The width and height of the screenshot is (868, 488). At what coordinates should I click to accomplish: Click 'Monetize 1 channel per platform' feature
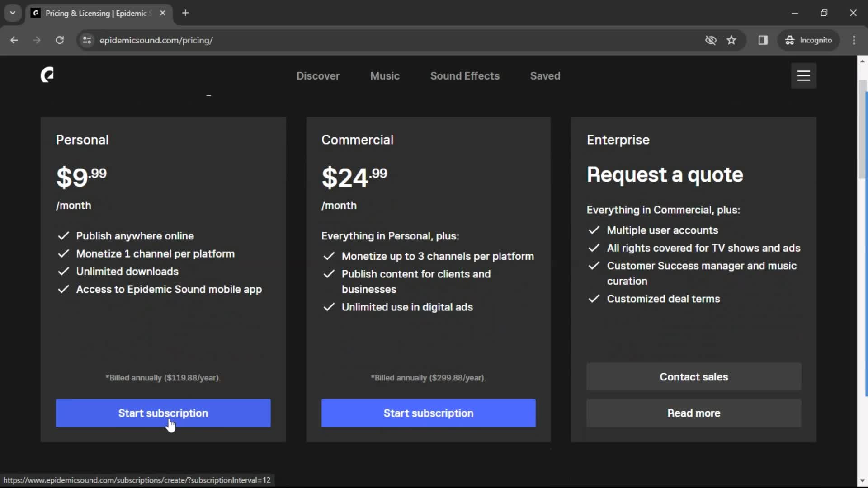tap(155, 254)
